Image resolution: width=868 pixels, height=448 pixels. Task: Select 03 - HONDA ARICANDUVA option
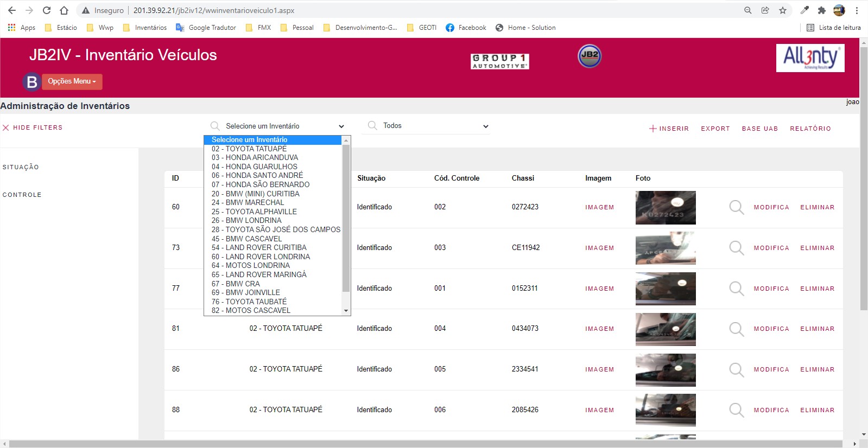click(x=273, y=157)
